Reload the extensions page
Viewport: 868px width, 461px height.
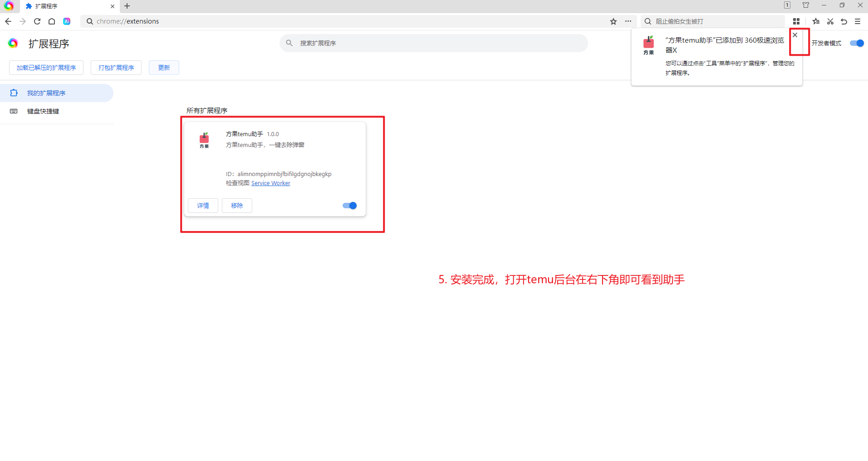[37, 21]
